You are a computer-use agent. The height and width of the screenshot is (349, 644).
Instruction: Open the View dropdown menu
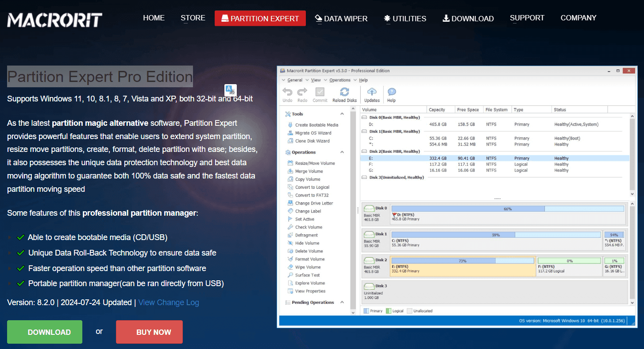316,80
